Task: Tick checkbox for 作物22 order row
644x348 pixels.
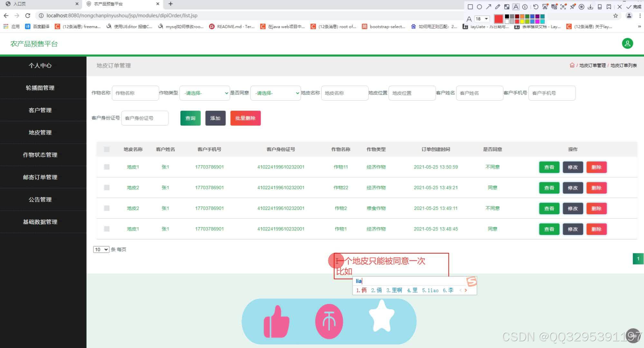Action: (107, 188)
